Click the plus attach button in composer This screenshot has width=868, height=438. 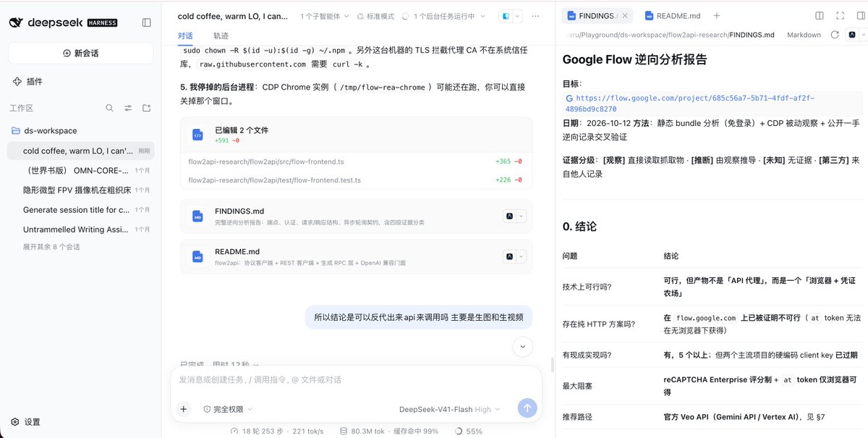click(x=184, y=409)
